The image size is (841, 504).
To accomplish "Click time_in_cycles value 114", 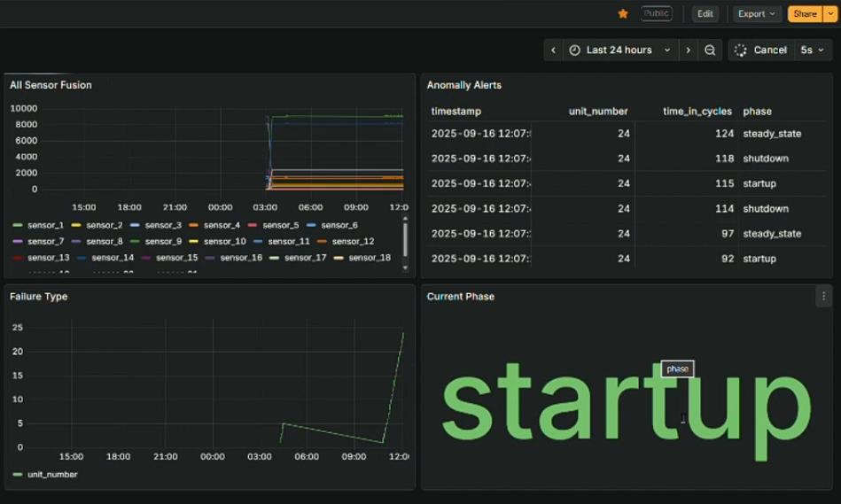I will (x=724, y=208).
